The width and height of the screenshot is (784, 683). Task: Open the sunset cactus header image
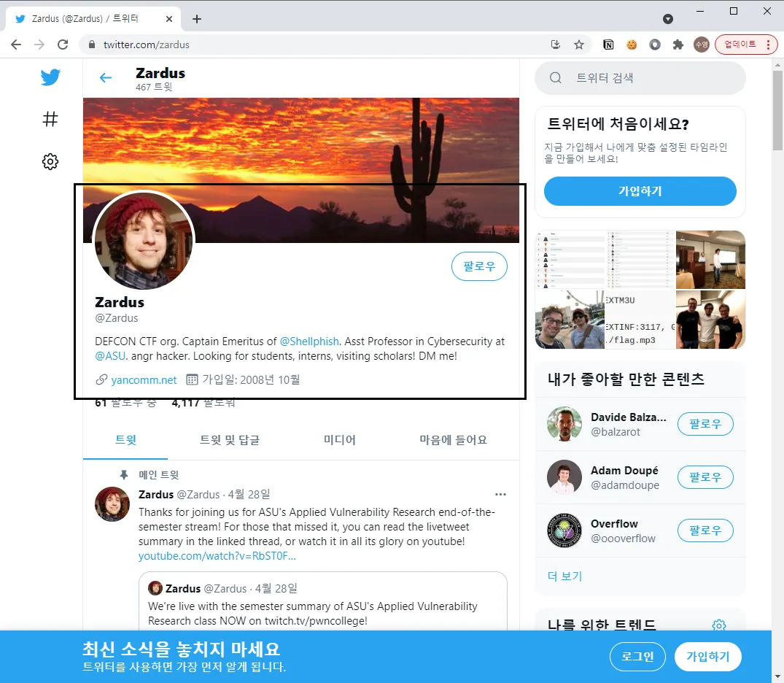(x=301, y=170)
